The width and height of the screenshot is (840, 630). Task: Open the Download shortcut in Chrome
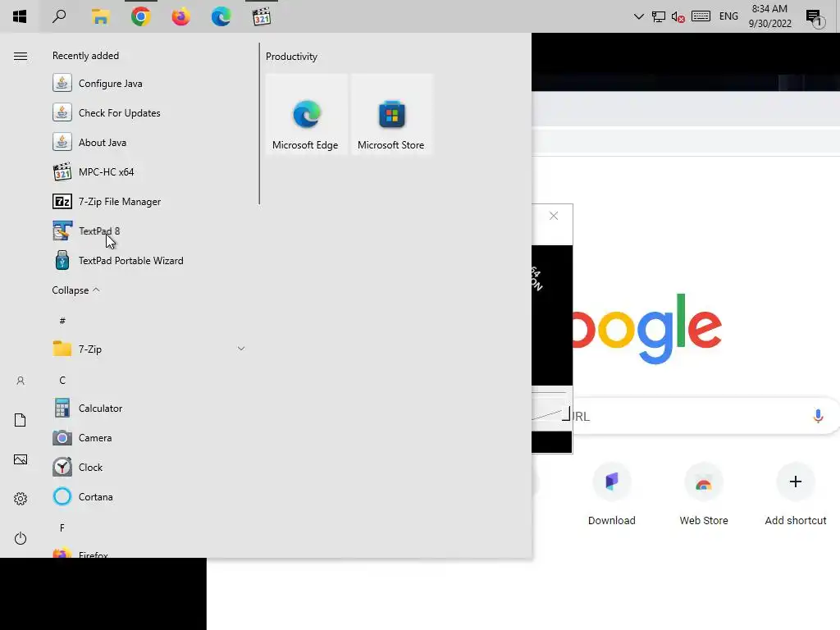pos(612,495)
